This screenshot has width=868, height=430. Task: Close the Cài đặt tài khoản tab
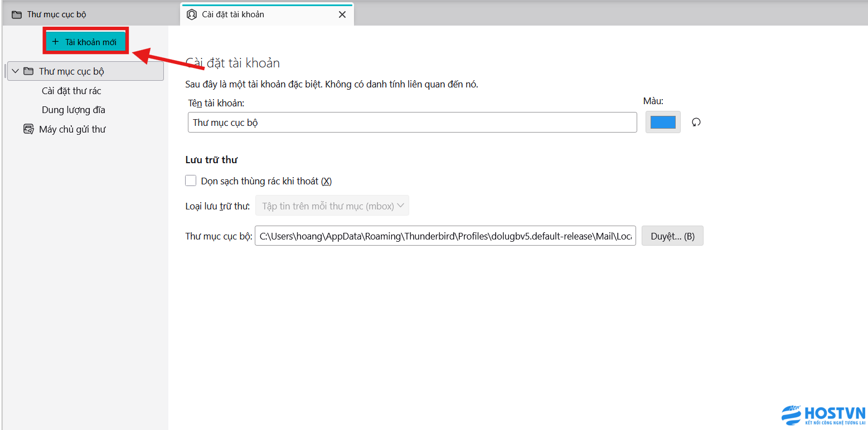pyautogui.click(x=342, y=14)
